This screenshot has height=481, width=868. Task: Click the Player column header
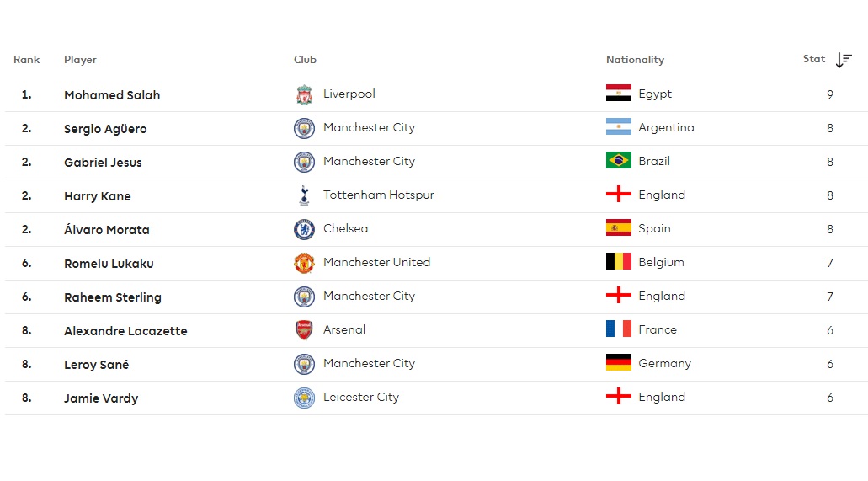coord(80,60)
